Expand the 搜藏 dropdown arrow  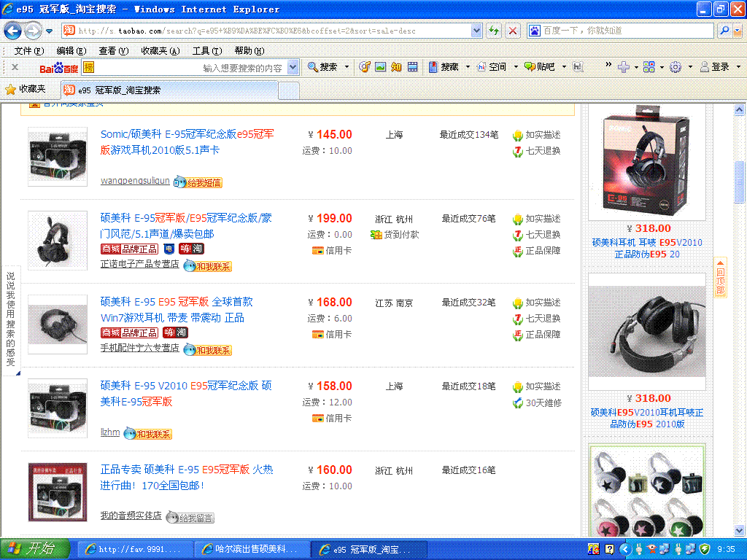[468, 67]
